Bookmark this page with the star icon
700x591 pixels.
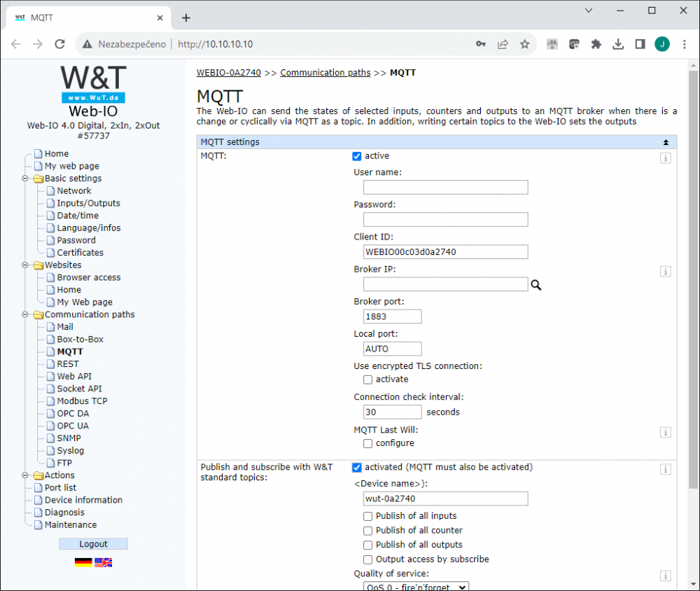pyautogui.click(x=524, y=44)
